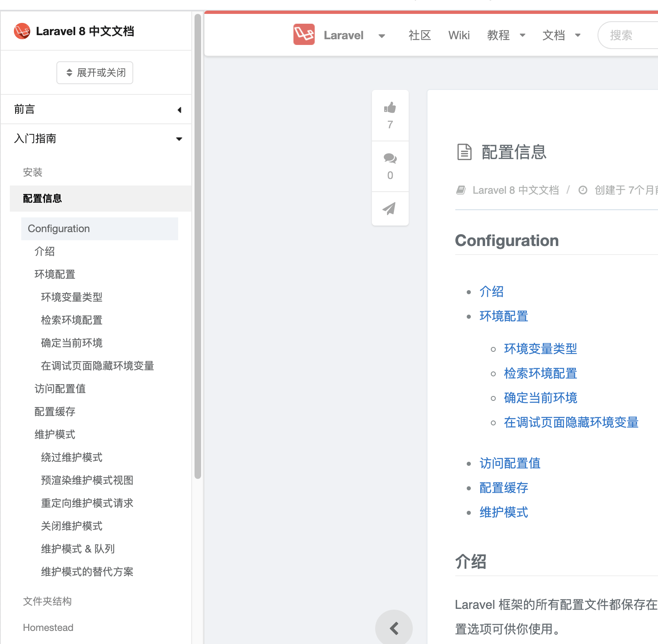Screen dimensions: 658x644
Task: Click the document icon beside 配置信息 title
Action: click(464, 152)
